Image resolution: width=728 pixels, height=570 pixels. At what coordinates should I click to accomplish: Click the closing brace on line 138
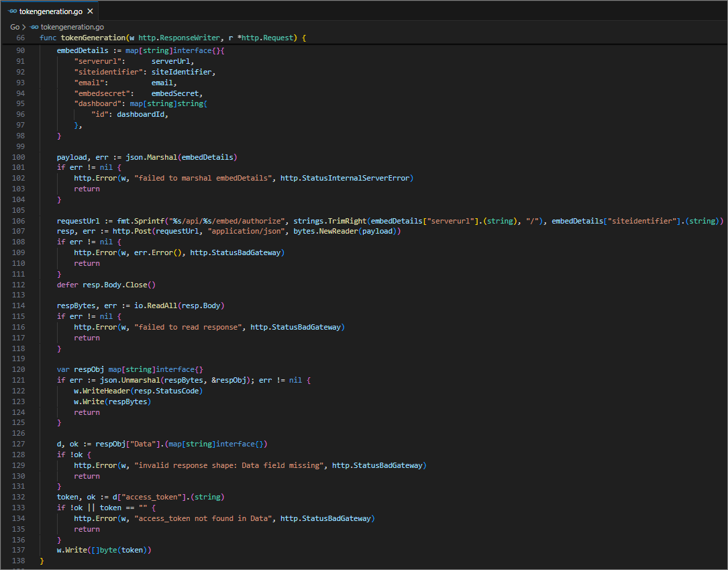pos(42,561)
